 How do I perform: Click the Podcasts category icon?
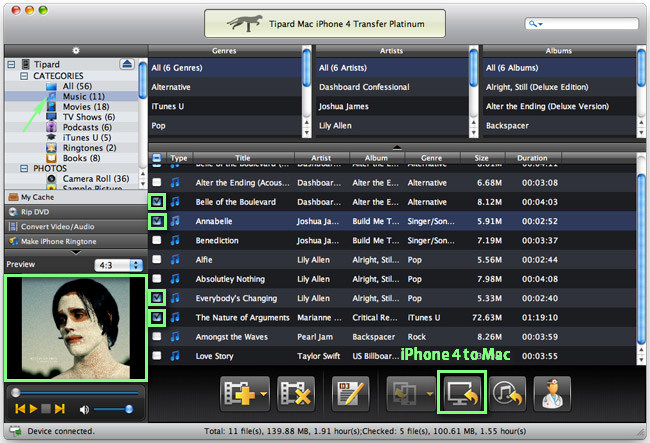(x=51, y=127)
